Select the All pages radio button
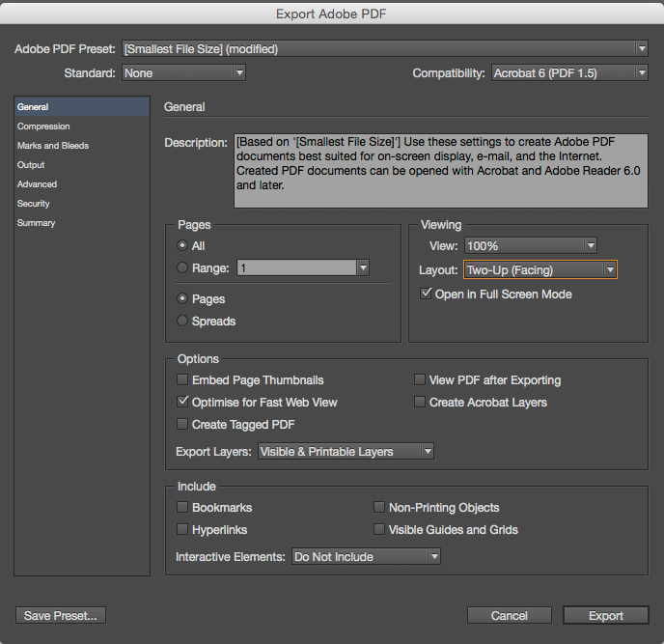 point(182,245)
